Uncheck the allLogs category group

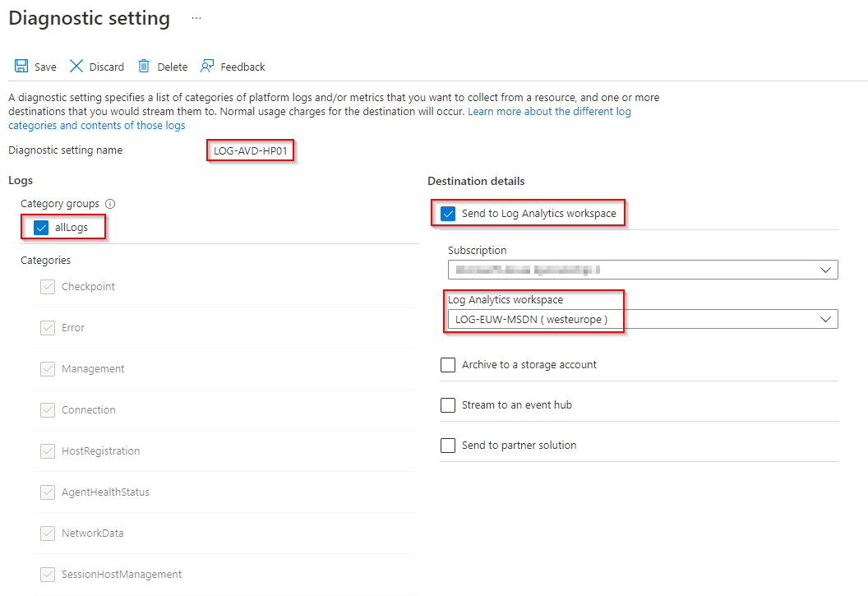pyautogui.click(x=40, y=227)
